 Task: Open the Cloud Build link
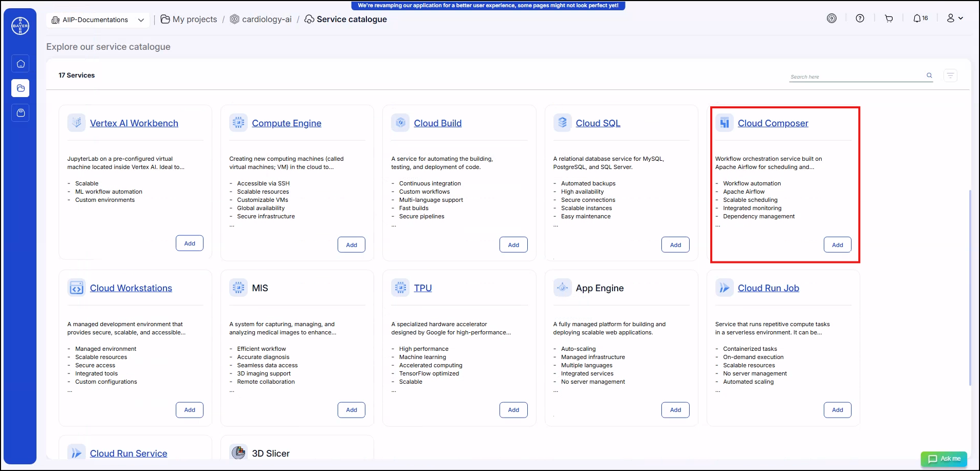click(x=438, y=123)
